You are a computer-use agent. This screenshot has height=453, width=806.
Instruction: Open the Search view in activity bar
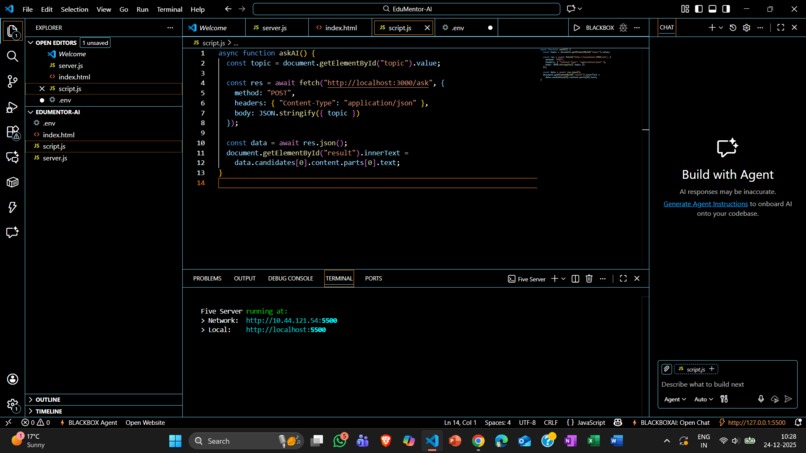pyautogui.click(x=12, y=56)
